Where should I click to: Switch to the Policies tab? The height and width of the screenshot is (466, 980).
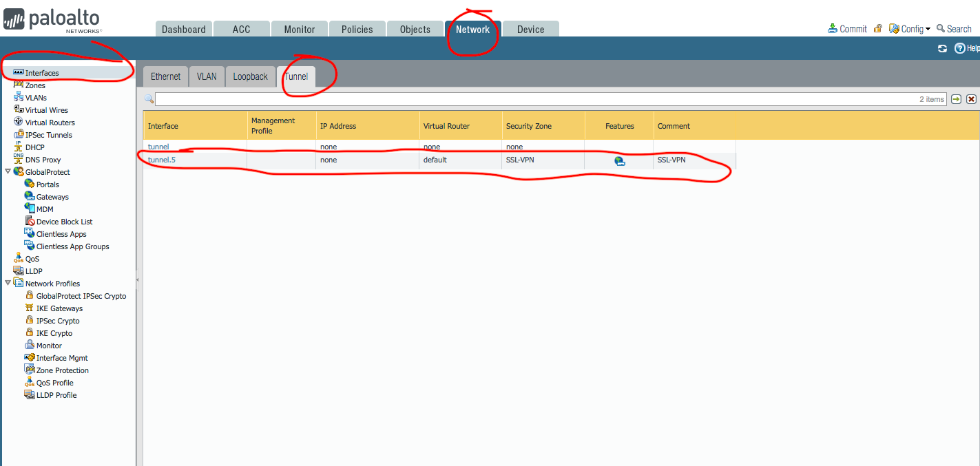[x=357, y=30]
